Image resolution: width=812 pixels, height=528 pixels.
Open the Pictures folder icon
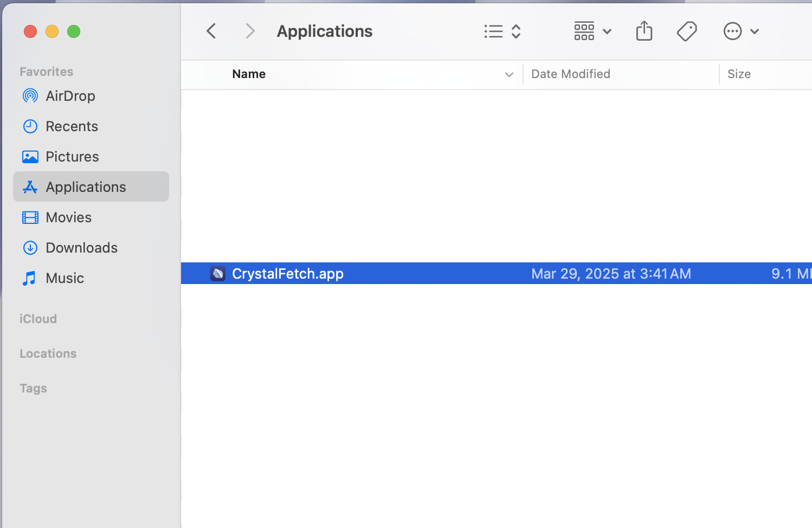[x=30, y=157]
